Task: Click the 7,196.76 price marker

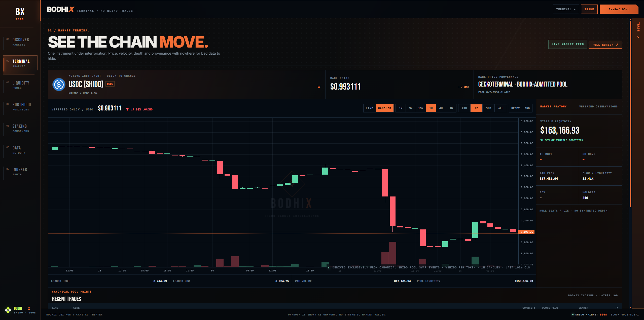Action: (x=527, y=232)
